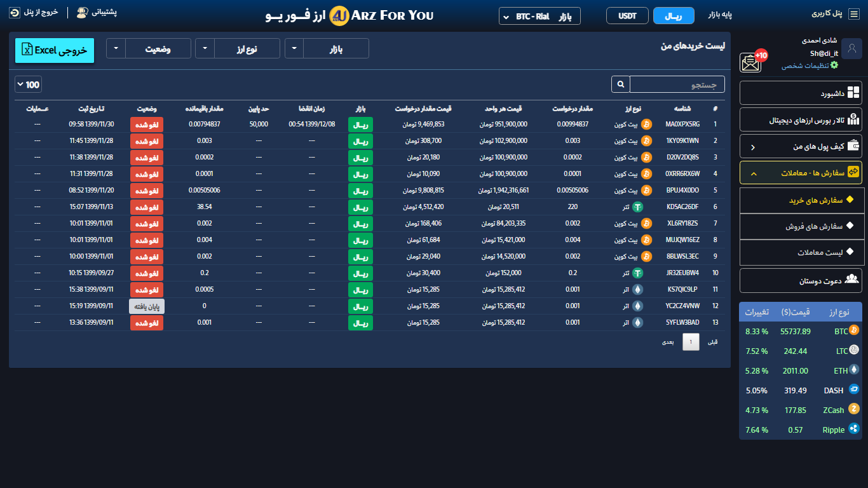This screenshot has width=868, height=488.
Task: Click the user avatar profile icon
Action: [851, 48]
